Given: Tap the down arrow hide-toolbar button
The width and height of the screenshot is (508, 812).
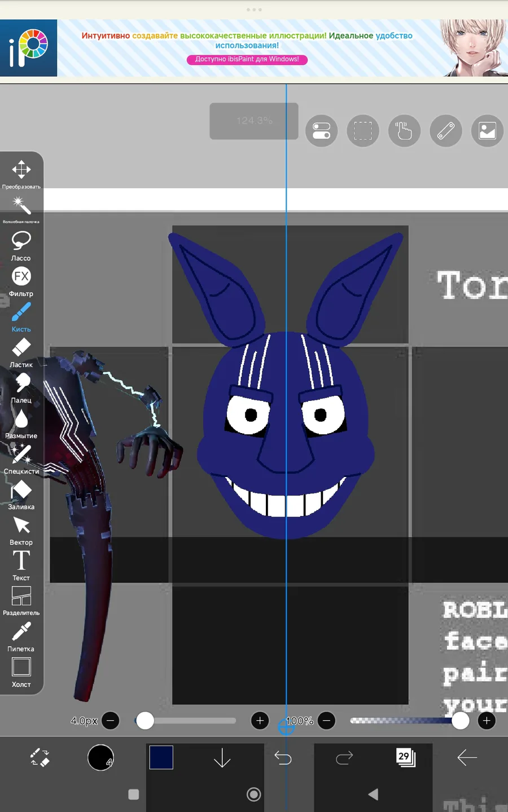Looking at the screenshot, I should point(222,757).
